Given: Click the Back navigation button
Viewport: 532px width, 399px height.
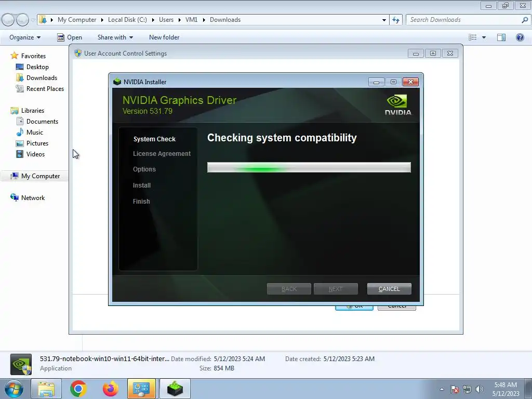Looking at the screenshot, I should [8, 20].
